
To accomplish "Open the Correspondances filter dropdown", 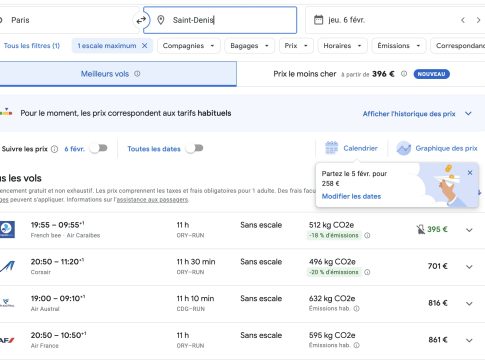I will 458,46.
